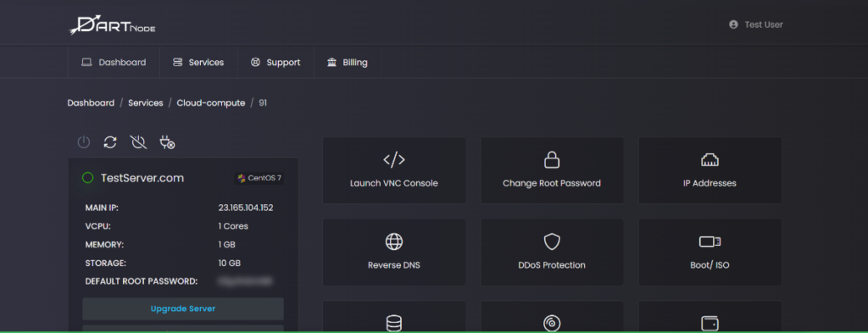Image resolution: width=868 pixels, height=333 pixels.
Task: Follow the Cloud-compute breadcrumb link
Action: click(211, 103)
